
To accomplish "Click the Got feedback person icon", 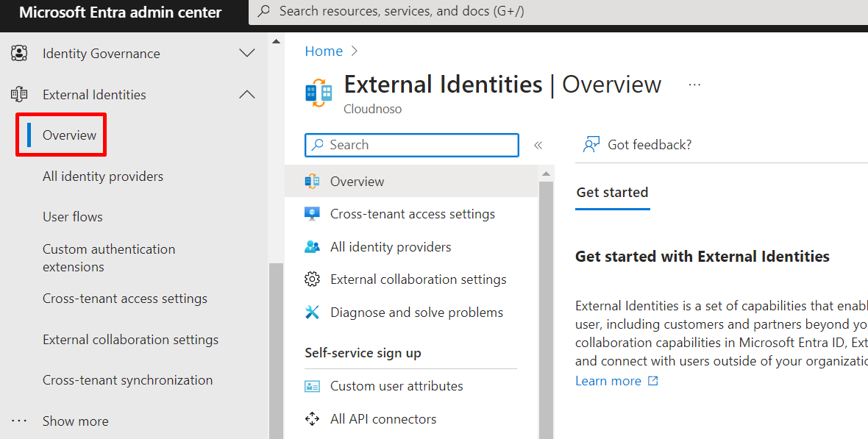I will pos(591,145).
